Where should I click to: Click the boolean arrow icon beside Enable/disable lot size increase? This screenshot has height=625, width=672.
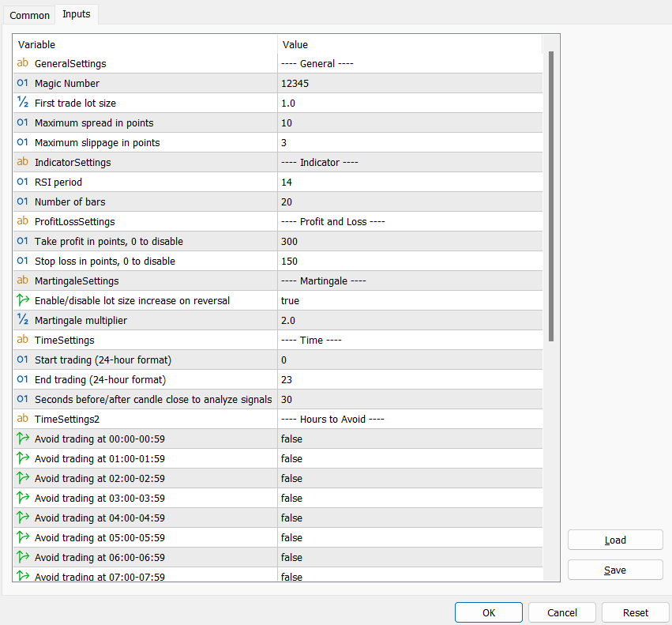pyautogui.click(x=23, y=299)
